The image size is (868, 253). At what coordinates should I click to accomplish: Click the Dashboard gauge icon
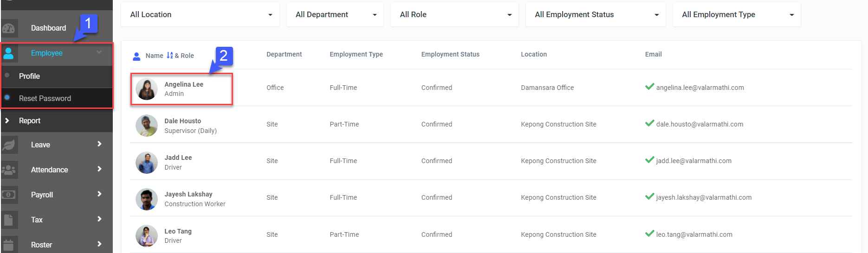point(9,28)
